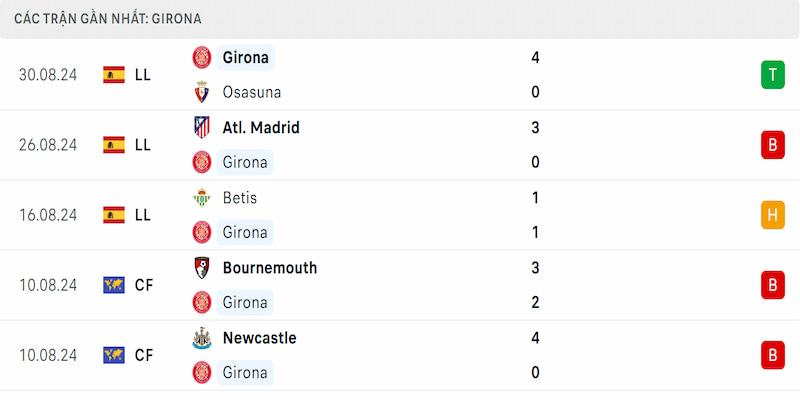
Task: Click Girona crest in the Osasuna match
Action: pyautogui.click(x=202, y=58)
